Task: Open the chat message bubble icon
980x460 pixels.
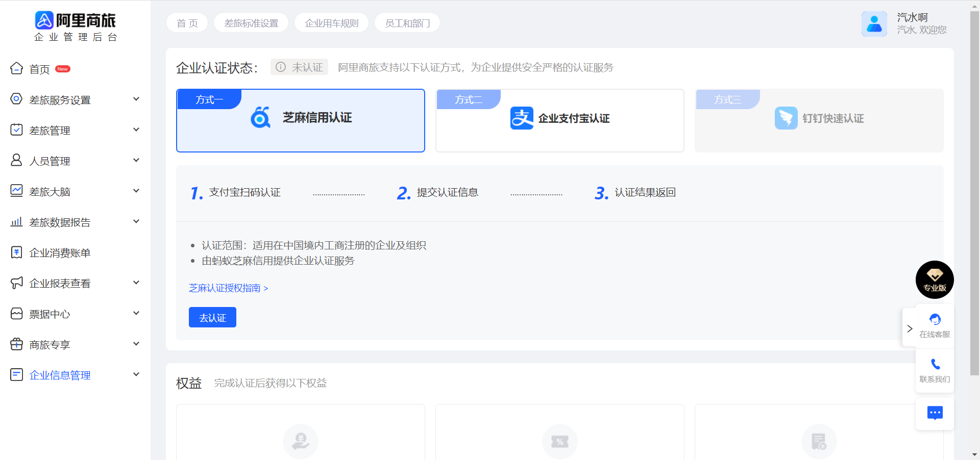Action: coord(935,412)
